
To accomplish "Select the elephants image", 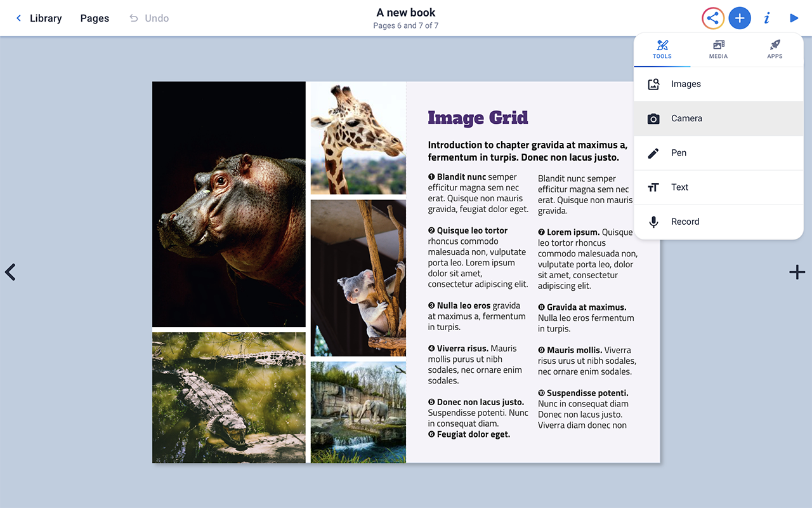I will [x=358, y=412].
